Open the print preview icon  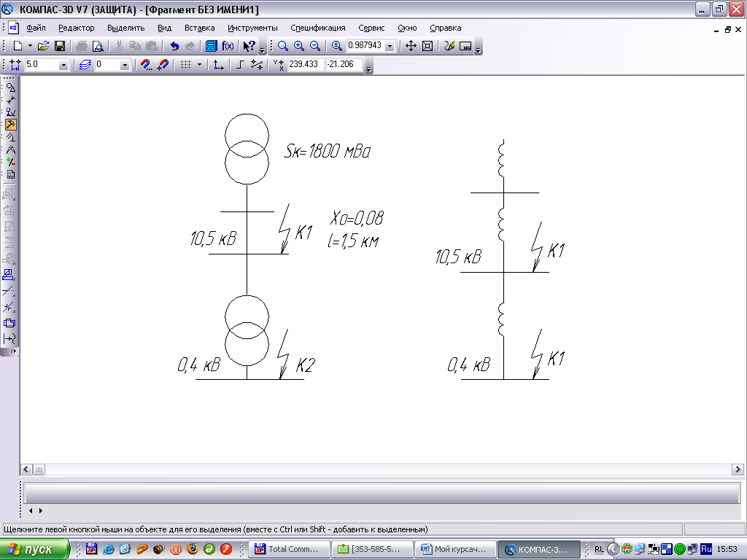[x=97, y=46]
